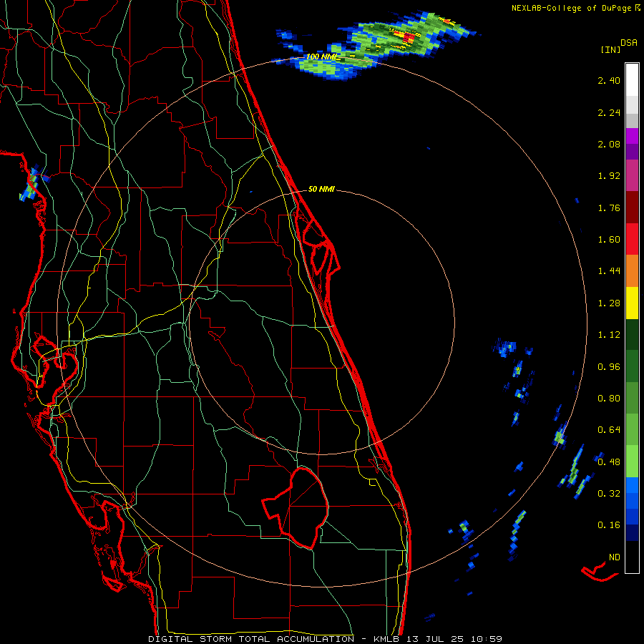The width and height of the screenshot is (644, 644).
Task: Click the yellow swatch in the legend
Action: pyautogui.click(x=632, y=303)
